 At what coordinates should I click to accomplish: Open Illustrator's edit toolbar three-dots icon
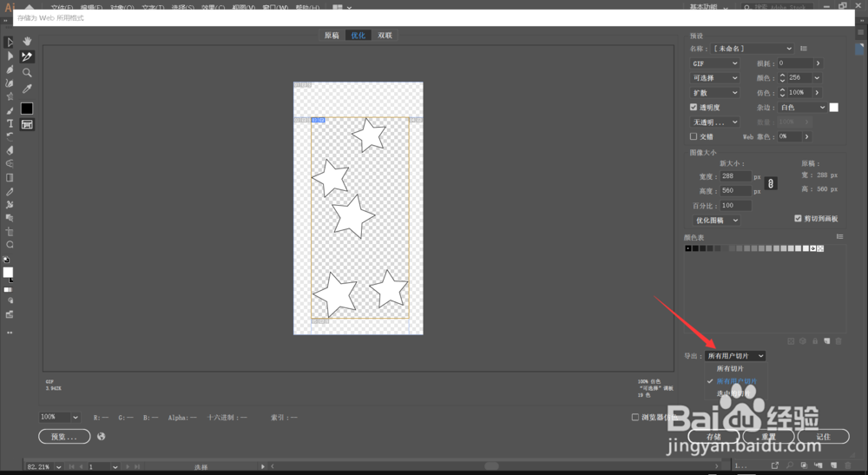(10, 333)
